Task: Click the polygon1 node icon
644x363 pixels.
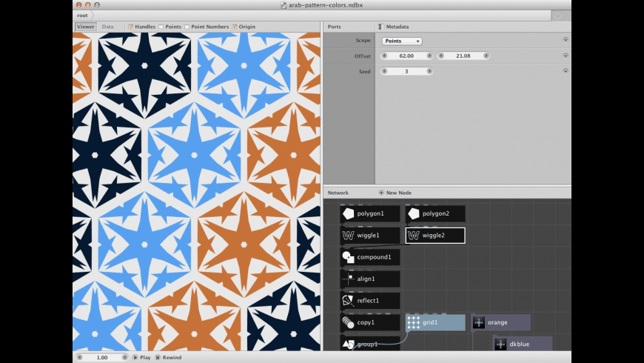Action: [349, 214]
